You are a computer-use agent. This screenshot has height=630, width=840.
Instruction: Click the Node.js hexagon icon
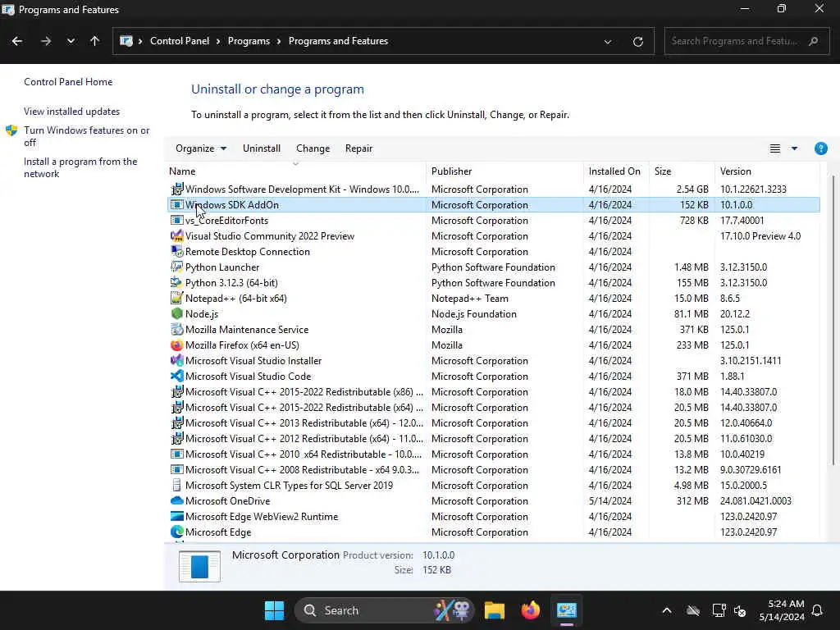(x=177, y=313)
